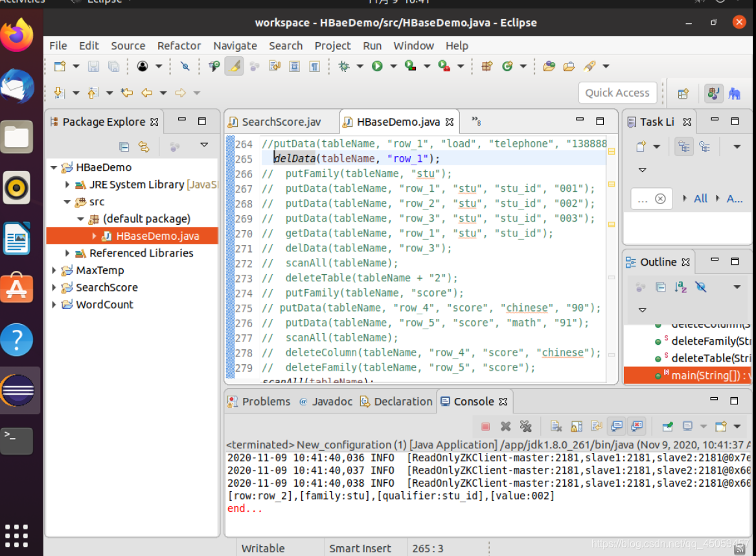Switch to the Java perspective icon
756x556 pixels.
[714, 93]
